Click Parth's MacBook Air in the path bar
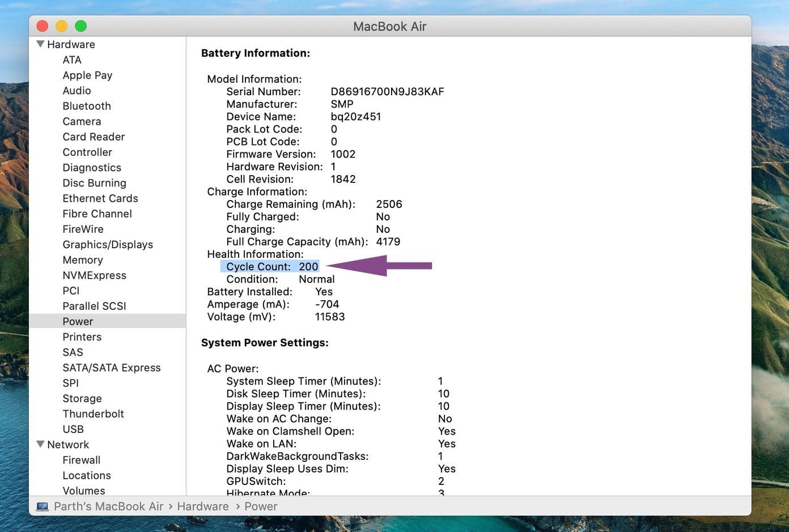Screen dimensions: 789x532 pos(108,507)
